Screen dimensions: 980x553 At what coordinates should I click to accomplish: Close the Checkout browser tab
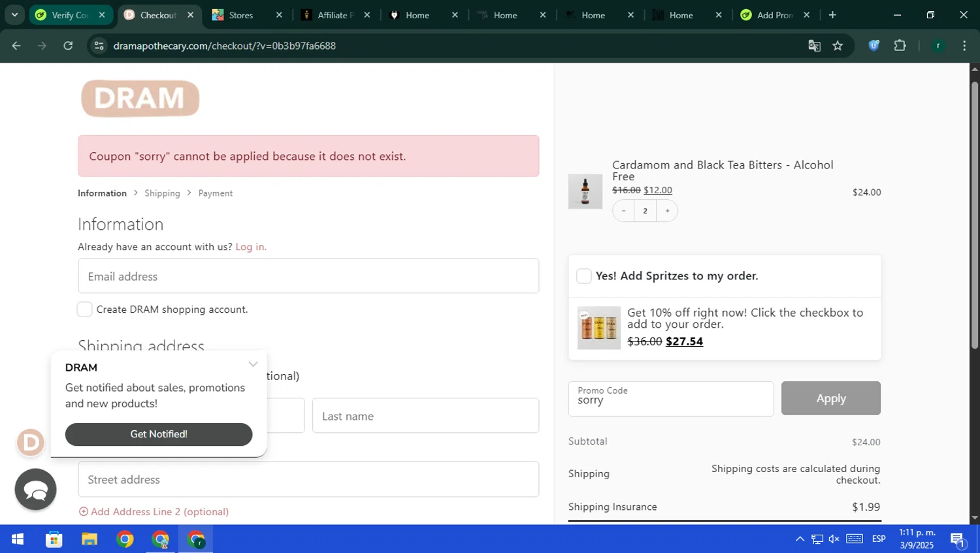coord(190,15)
